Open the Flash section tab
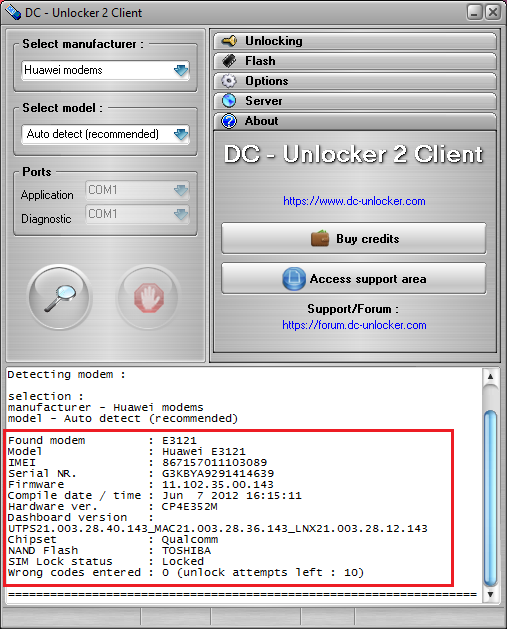Screen dimensions: 507x629 355,61
